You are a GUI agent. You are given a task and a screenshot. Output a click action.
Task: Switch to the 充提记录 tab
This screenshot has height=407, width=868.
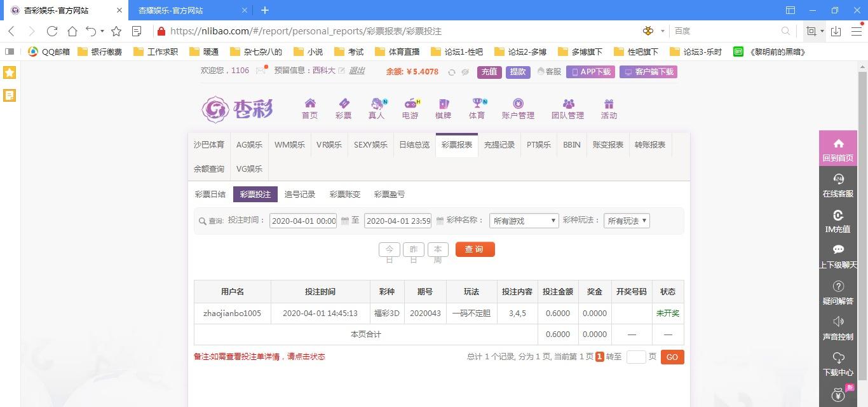(499, 145)
